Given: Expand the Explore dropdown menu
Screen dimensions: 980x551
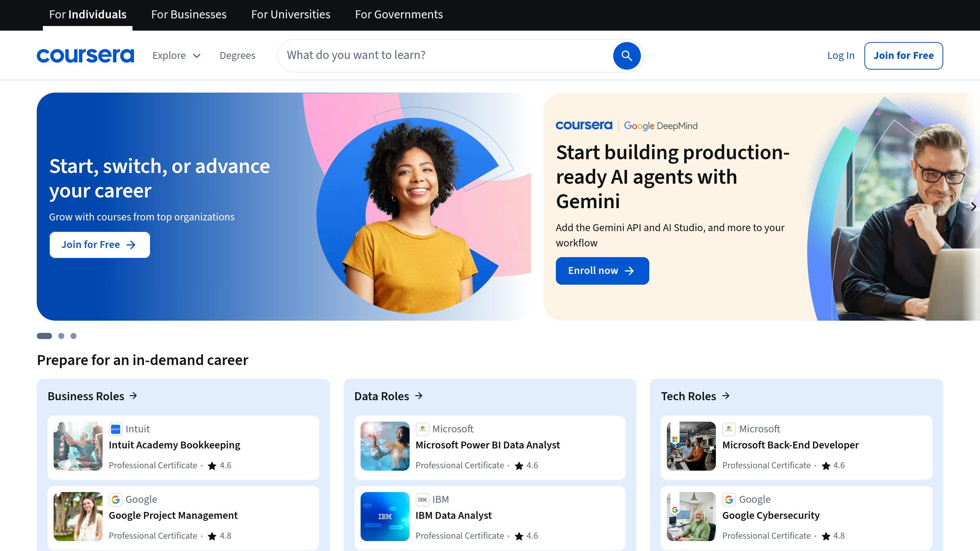Looking at the screenshot, I should 176,56.
